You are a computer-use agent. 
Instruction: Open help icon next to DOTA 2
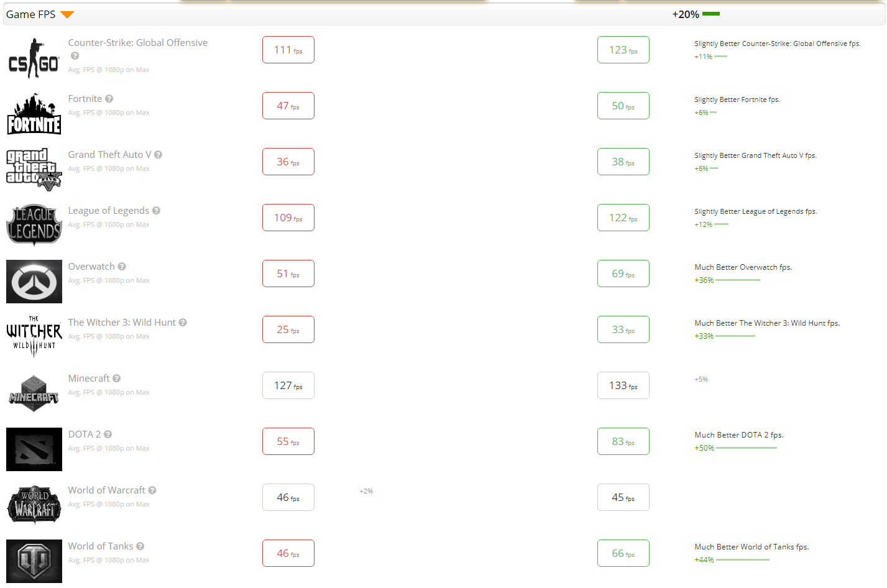(108, 434)
